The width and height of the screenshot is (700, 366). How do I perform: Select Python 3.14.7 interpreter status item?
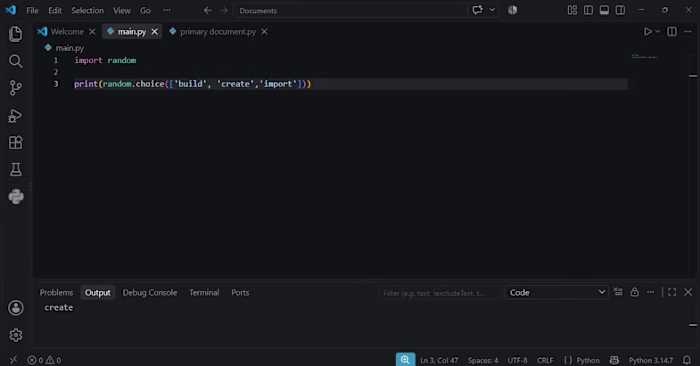click(x=651, y=360)
